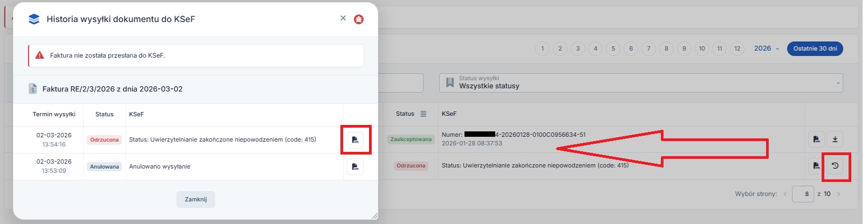Select month 1 in the month selector

point(542,48)
